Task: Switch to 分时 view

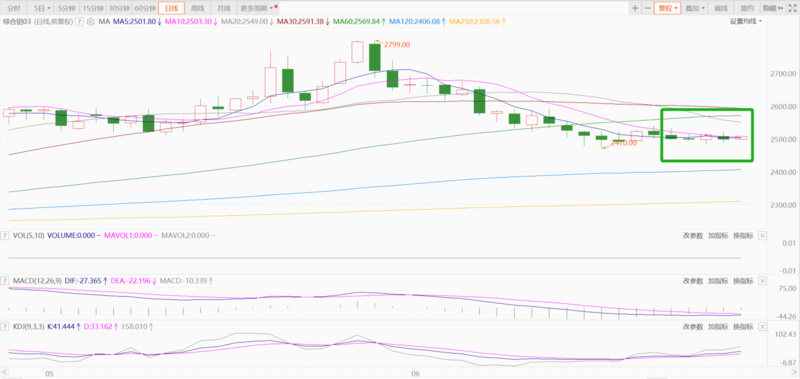Action: 15,8
